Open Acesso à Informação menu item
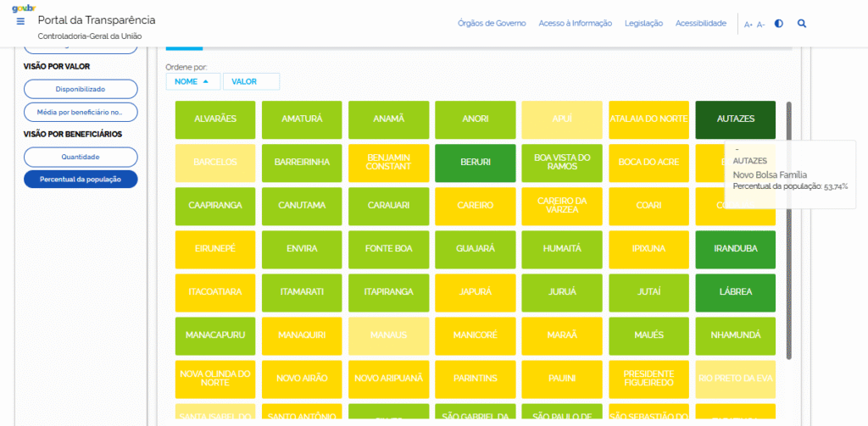 coord(575,24)
